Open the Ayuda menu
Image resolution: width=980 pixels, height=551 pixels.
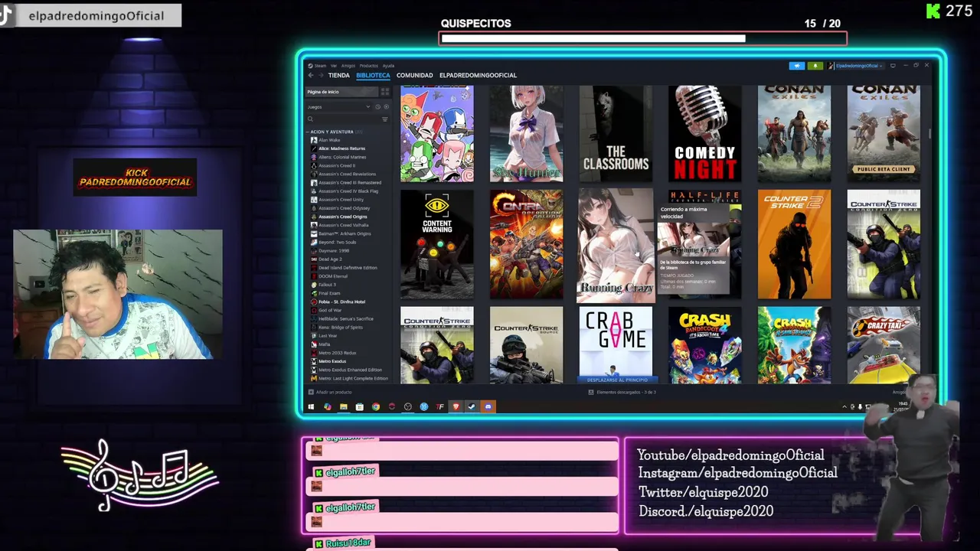388,66
